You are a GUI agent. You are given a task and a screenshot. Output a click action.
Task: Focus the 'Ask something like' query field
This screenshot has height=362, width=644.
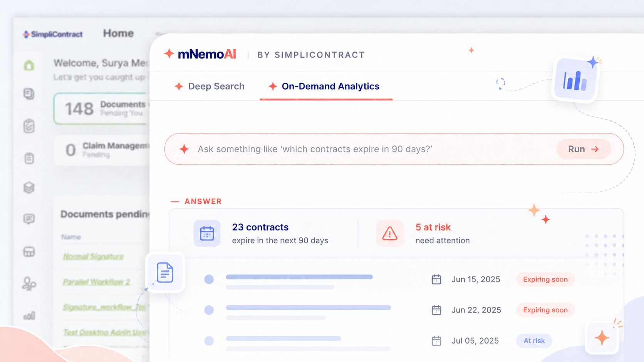[x=394, y=149]
